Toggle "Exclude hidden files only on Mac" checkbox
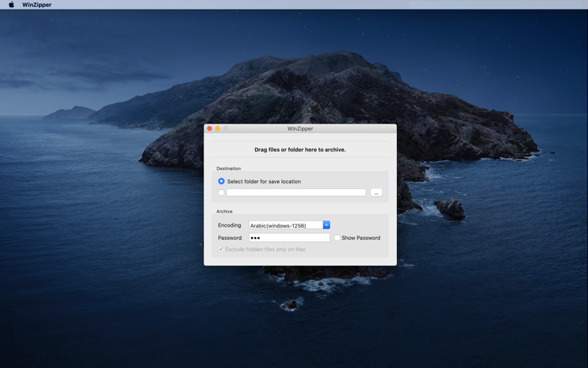The image size is (588, 368). tap(221, 249)
